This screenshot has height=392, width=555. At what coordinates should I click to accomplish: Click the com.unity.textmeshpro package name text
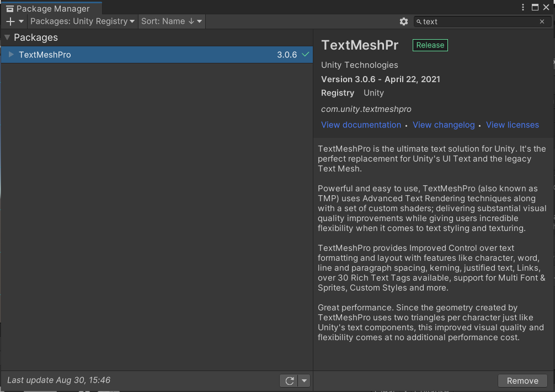[x=366, y=109]
